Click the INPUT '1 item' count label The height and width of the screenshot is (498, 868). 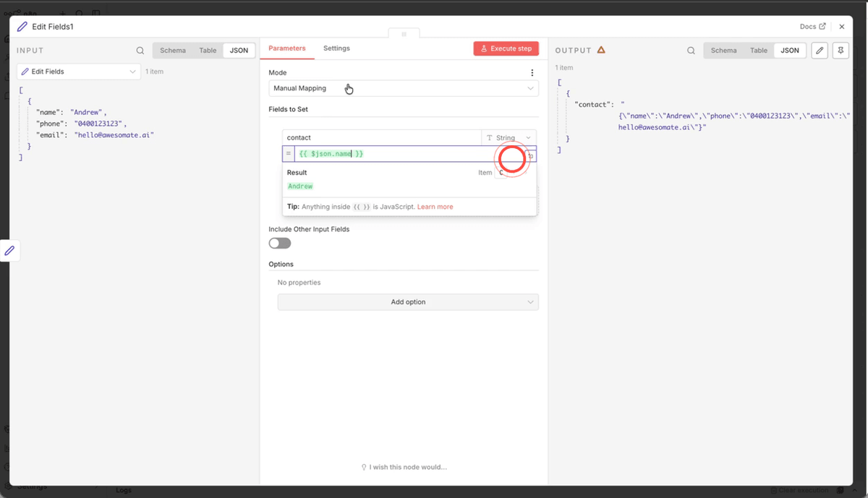tap(154, 72)
